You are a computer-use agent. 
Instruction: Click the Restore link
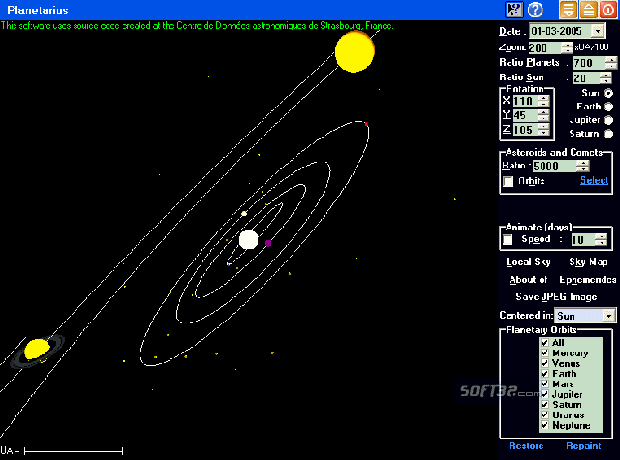[526, 446]
